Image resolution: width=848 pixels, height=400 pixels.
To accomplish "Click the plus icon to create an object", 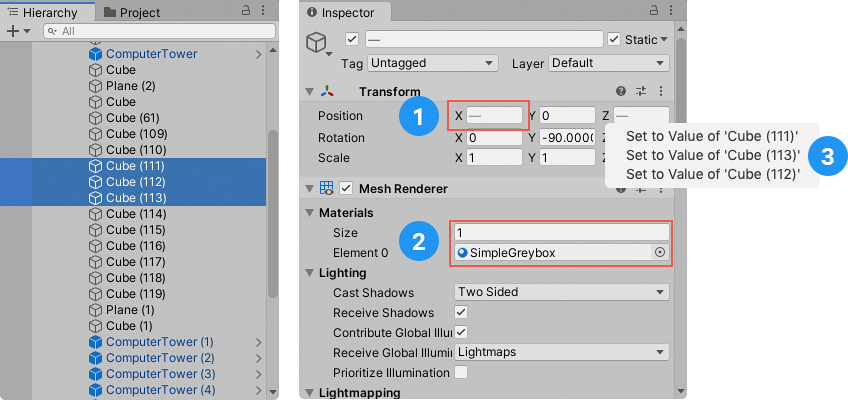I will [x=13, y=31].
